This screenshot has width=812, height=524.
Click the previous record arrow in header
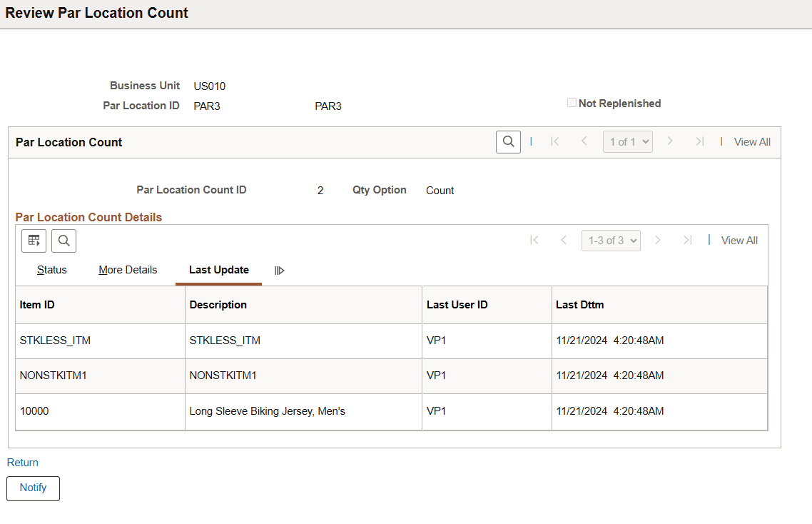point(584,141)
